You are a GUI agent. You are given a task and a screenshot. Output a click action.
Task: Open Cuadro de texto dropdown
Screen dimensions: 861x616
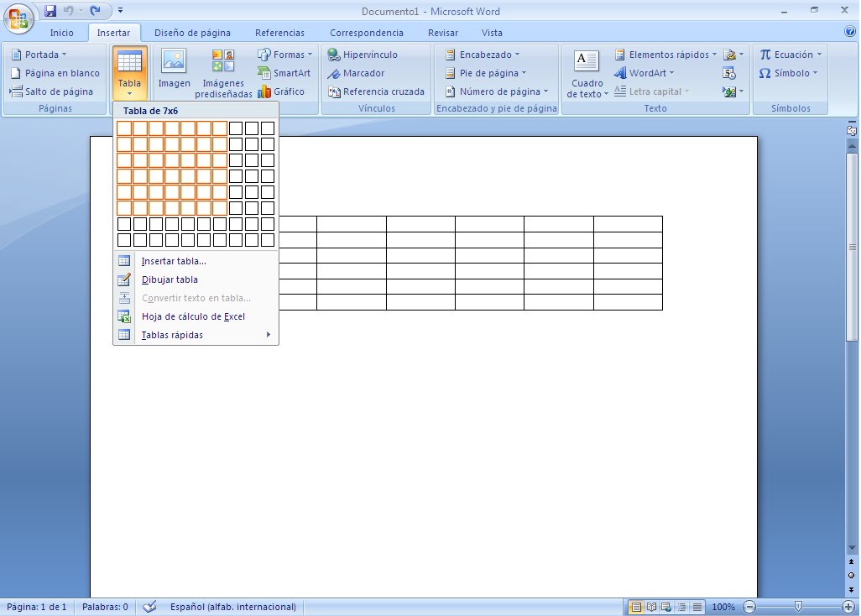click(x=587, y=74)
